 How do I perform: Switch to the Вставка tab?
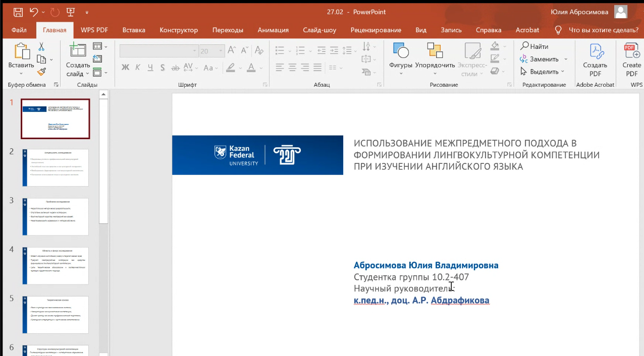pyautogui.click(x=134, y=30)
